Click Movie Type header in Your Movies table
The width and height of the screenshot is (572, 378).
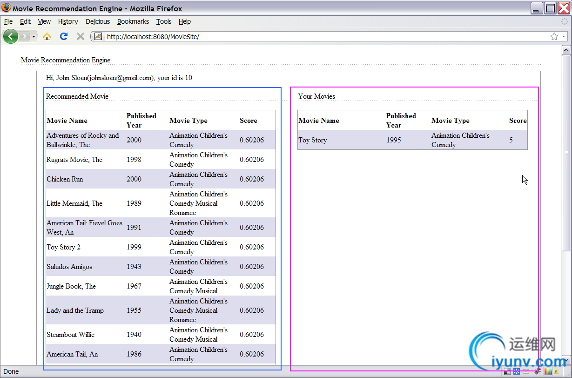coord(450,120)
